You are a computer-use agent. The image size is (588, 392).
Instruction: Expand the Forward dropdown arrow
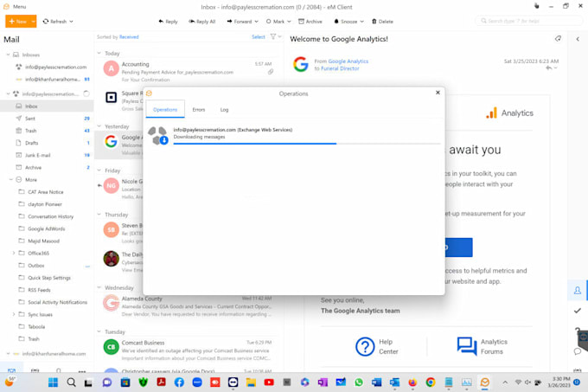tap(257, 22)
